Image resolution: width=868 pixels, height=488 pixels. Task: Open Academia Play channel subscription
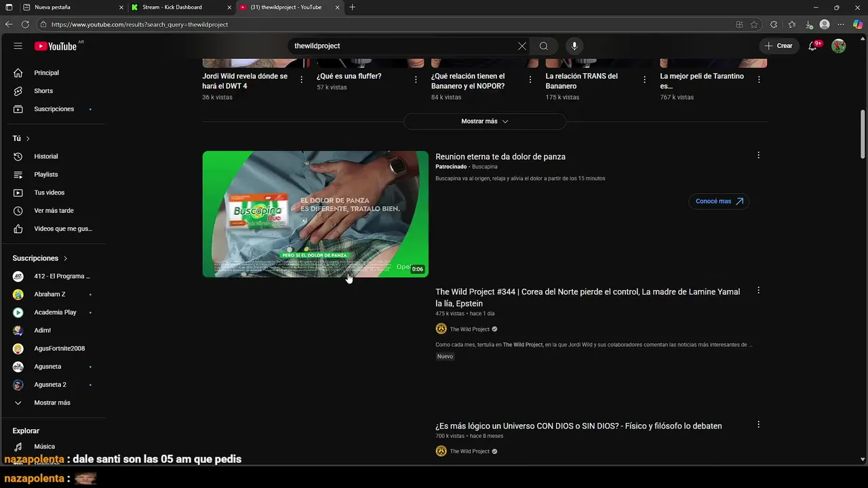(54, 312)
